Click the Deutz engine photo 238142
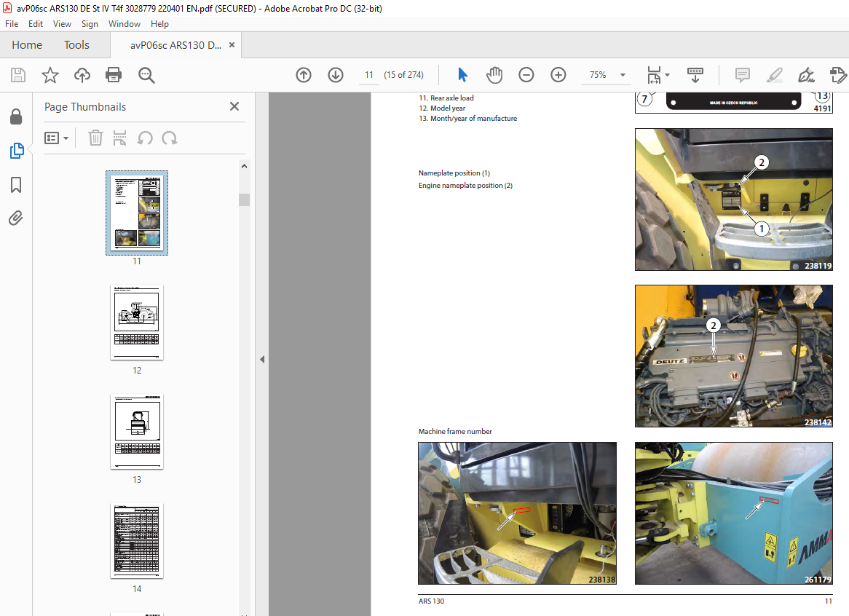 734,356
